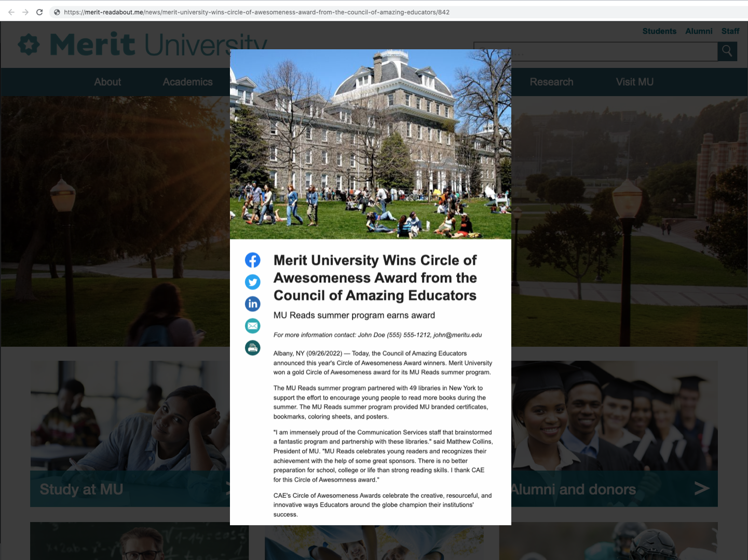
Task: Reload the current page
Action: [39, 11]
